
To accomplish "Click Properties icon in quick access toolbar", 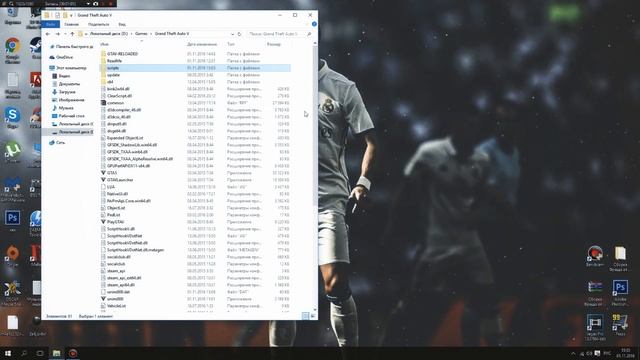I will pos(58,15).
